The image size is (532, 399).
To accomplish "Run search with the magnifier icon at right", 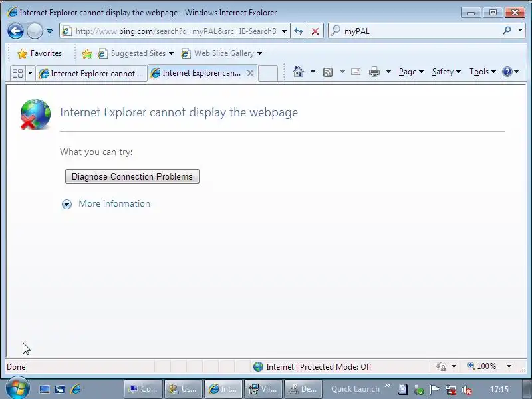I will point(507,31).
